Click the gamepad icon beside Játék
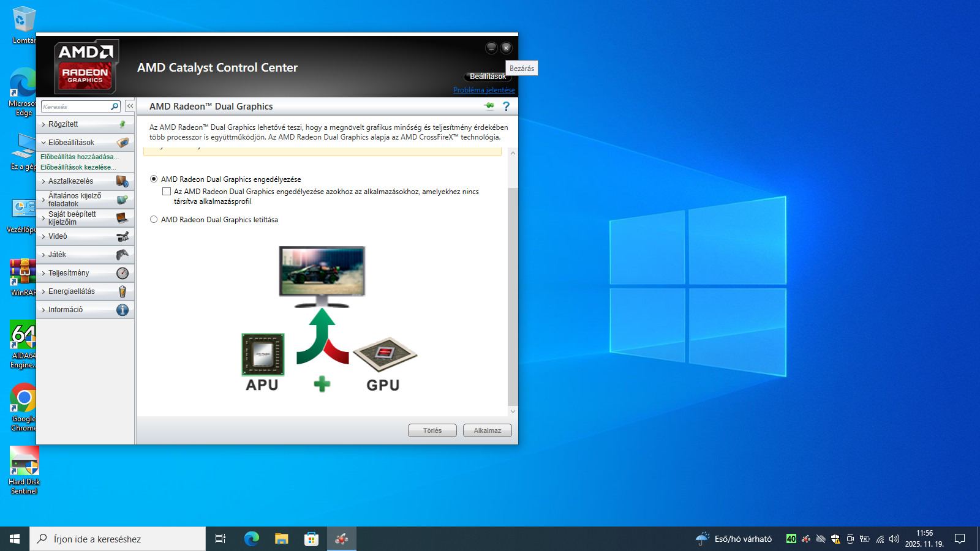The image size is (980, 551). coord(123,255)
